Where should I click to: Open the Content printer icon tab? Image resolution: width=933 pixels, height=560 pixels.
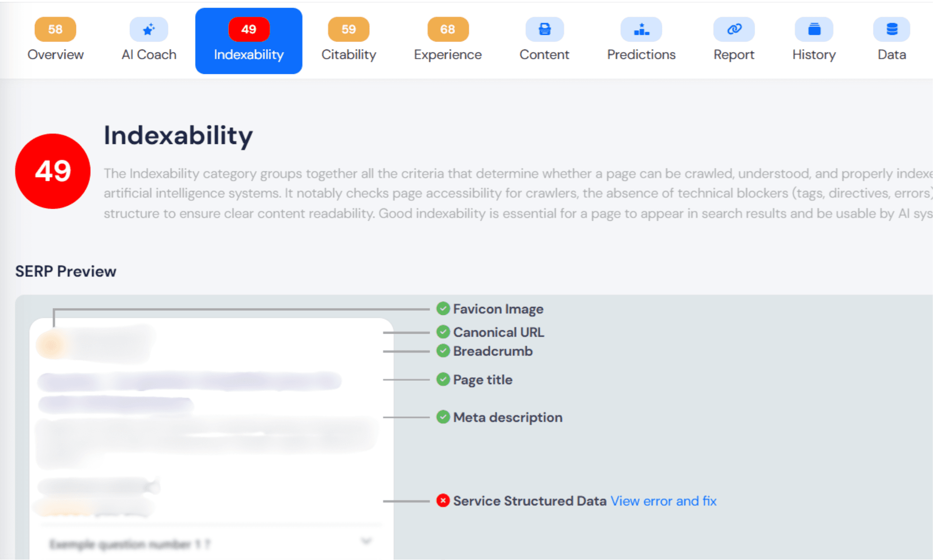(x=544, y=29)
